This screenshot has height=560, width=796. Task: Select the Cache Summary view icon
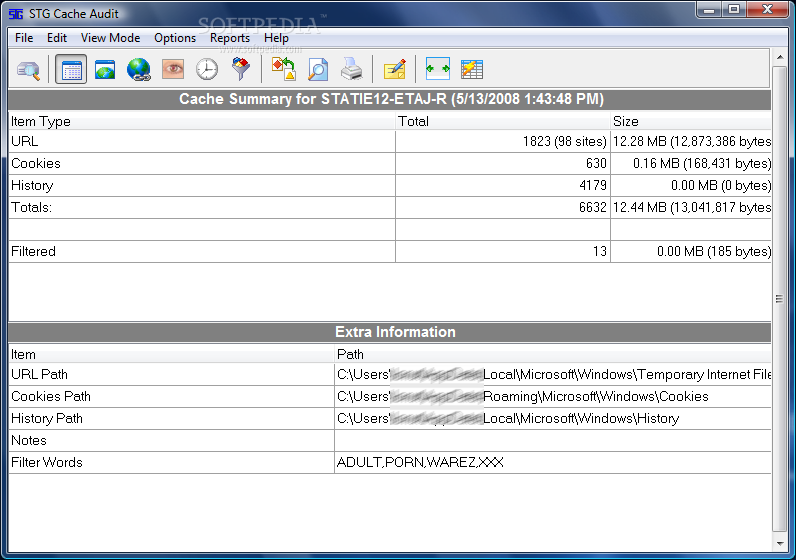71,70
